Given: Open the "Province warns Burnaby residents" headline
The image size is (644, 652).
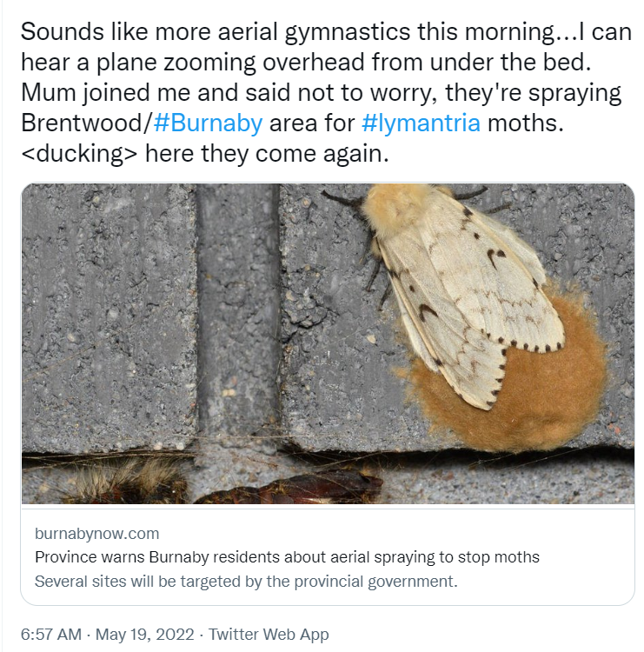Looking at the screenshot, I should coord(287,557).
